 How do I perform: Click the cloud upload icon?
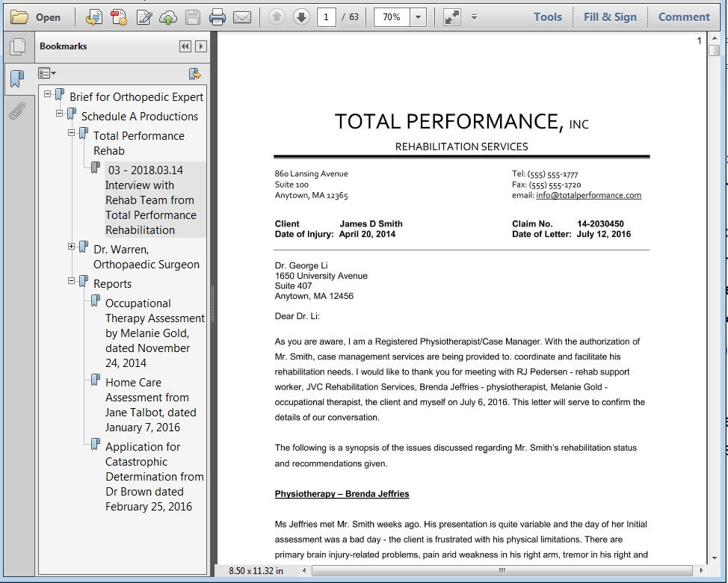click(168, 18)
